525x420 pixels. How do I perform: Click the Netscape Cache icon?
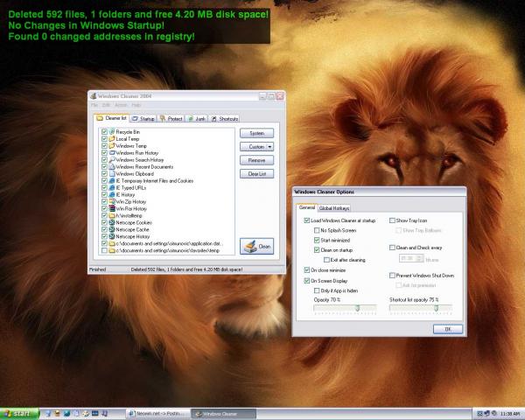pyautogui.click(x=112, y=229)
